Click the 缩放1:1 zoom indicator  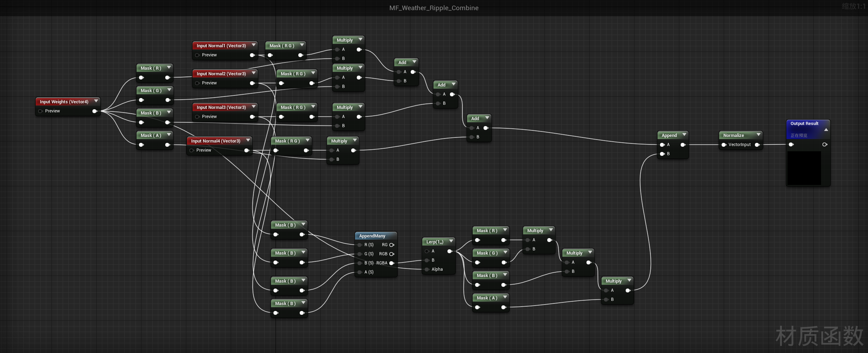(x=853, y=6)
